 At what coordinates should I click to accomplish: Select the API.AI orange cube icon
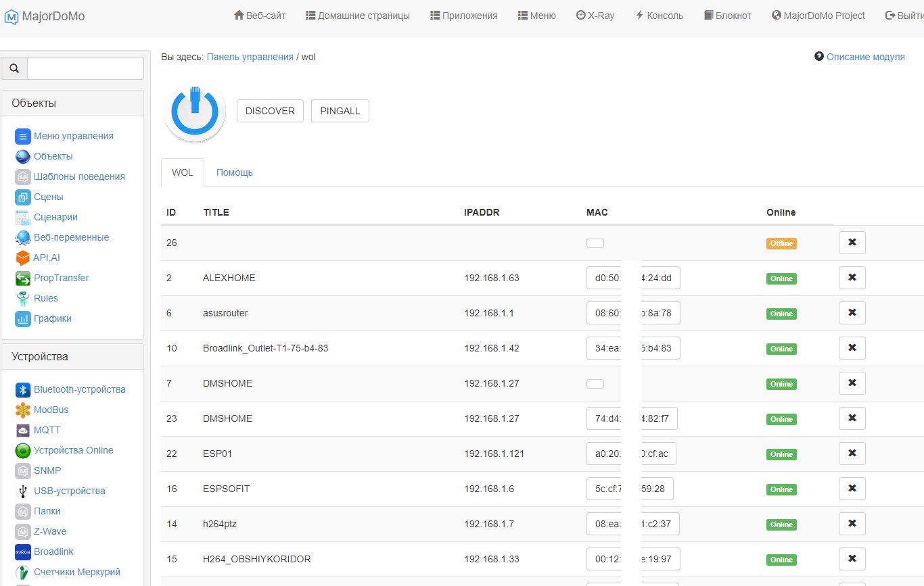[x=22, y=258]
